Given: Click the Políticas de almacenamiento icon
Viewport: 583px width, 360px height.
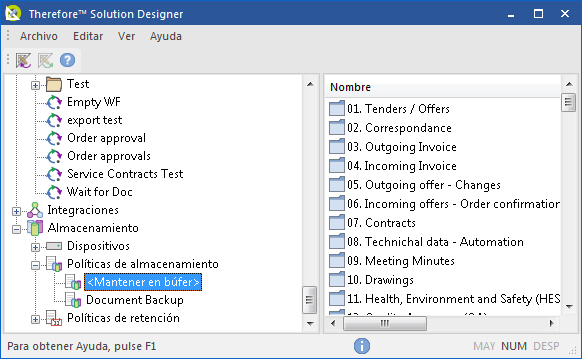Looking at the screenshot, I should point(54,264).
